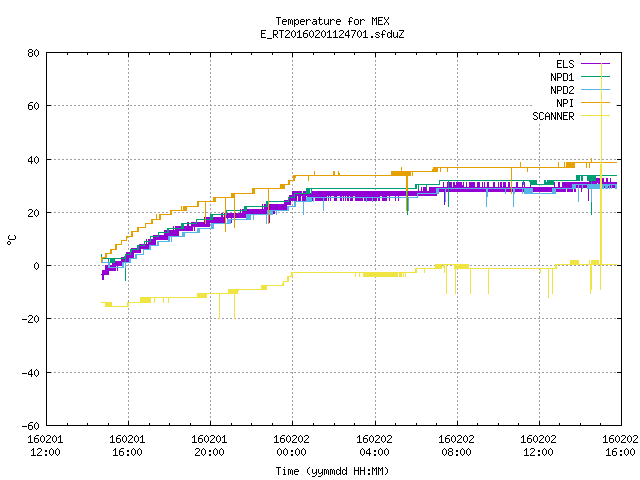Click the y-axis tick label 20
The image size is (640, 480).
[x=33, y=213]
